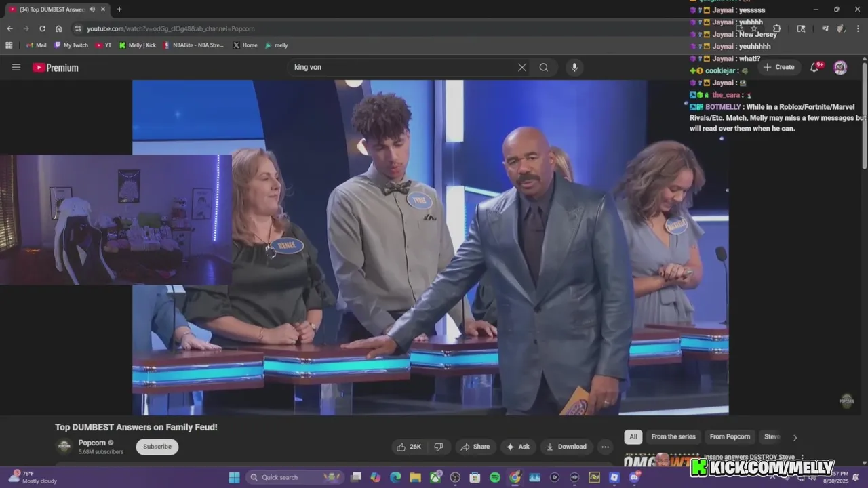Click the address bar URL

click(x=171, y=28)
